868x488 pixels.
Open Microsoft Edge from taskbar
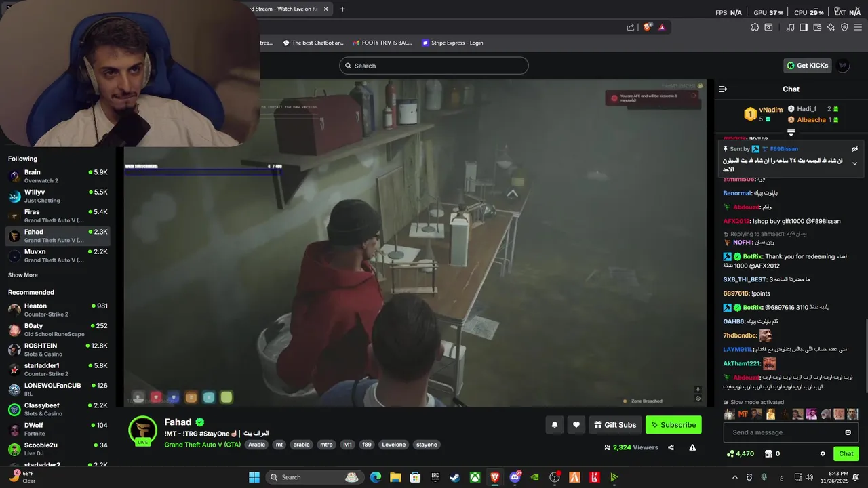[375, 477]
